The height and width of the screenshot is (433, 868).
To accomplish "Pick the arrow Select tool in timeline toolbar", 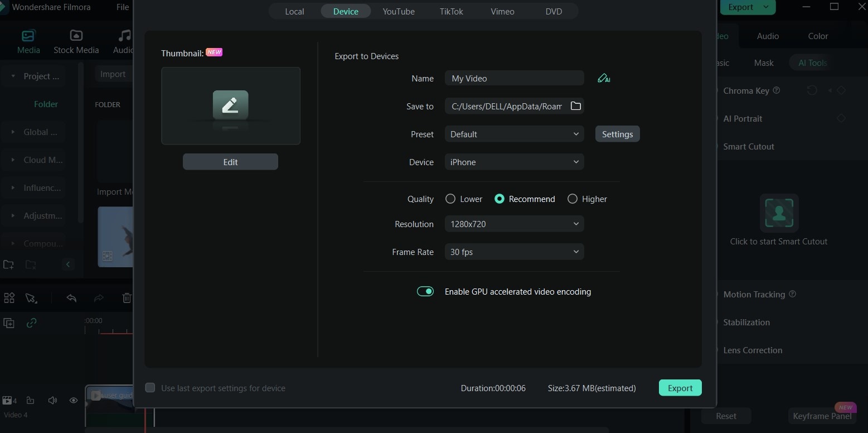I will point(31,298).
